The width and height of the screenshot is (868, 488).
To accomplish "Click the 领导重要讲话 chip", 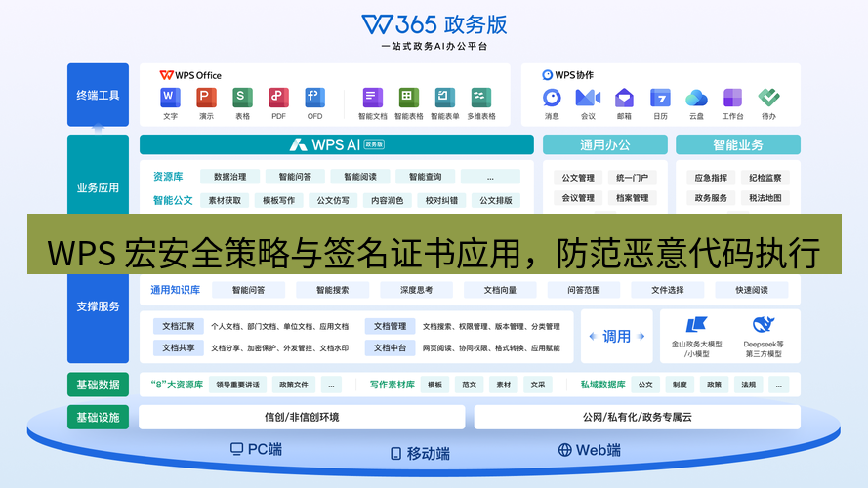I will (237, 385).
